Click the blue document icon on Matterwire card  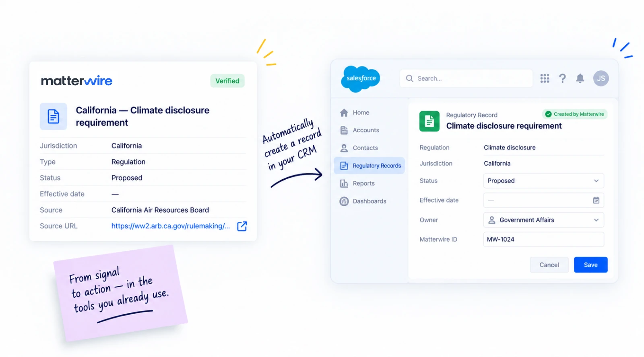[x=54, y=117]
